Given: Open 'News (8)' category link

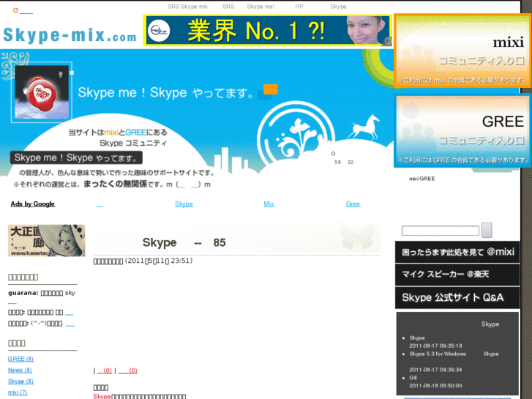Looking at the screenshot, I should coord(20,370).
